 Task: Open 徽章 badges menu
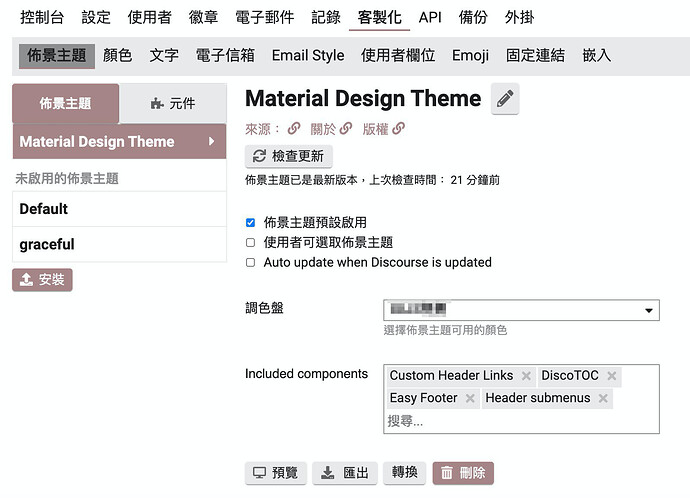click(203, 18)
